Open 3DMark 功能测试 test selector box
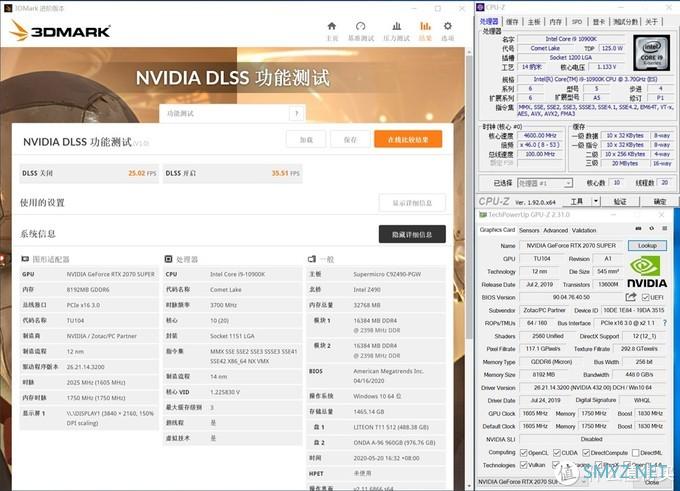 pyautogui.click(x=232, y=114)
